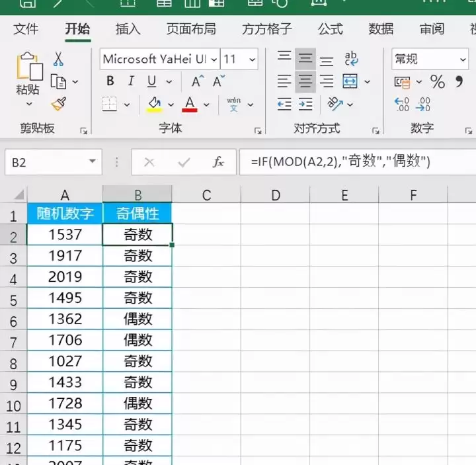Screen dimensions: 476x465
Task: Toggle Bold formatting
Action: [x=110, y=81]
